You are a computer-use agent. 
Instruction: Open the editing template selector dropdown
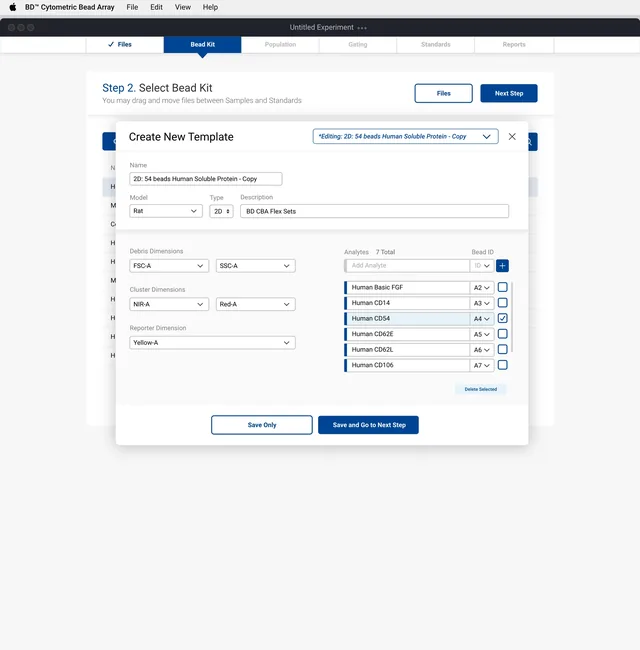405,136
